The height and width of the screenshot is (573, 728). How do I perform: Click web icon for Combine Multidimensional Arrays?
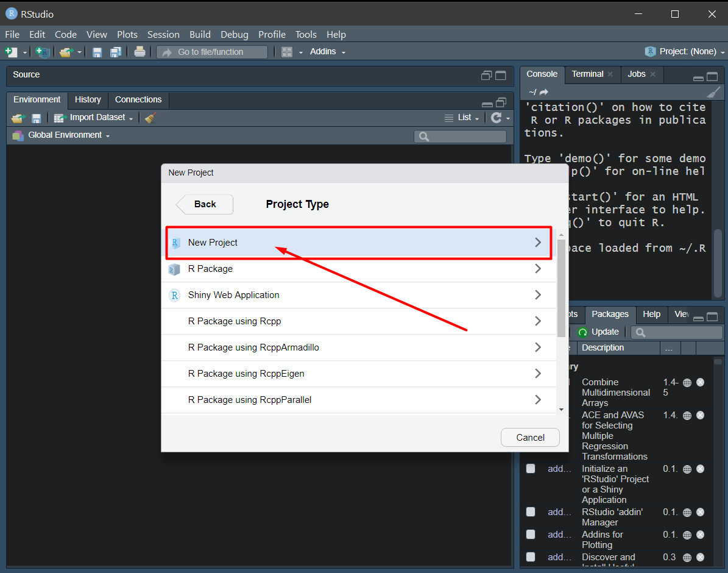(687, 382)
